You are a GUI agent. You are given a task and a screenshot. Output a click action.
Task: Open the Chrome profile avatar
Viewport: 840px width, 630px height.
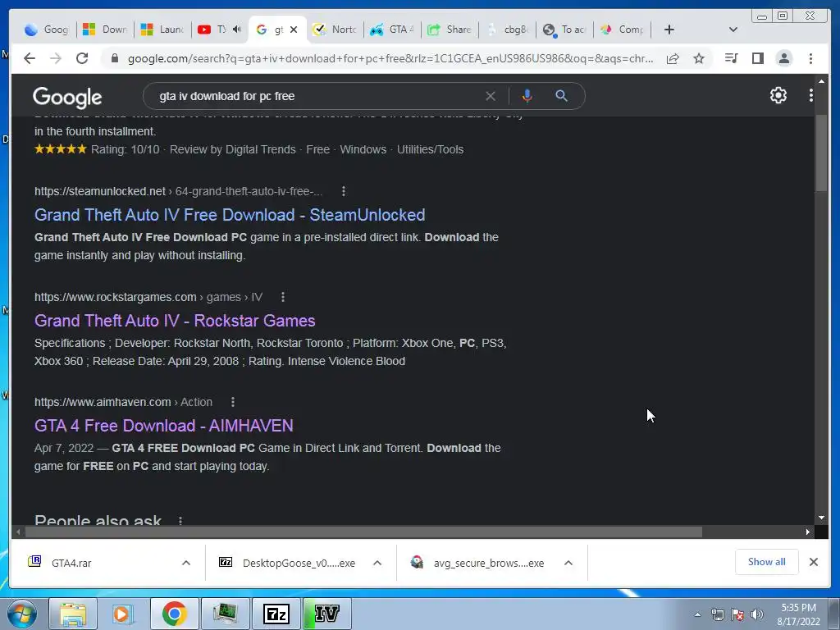tap(783, 58)
